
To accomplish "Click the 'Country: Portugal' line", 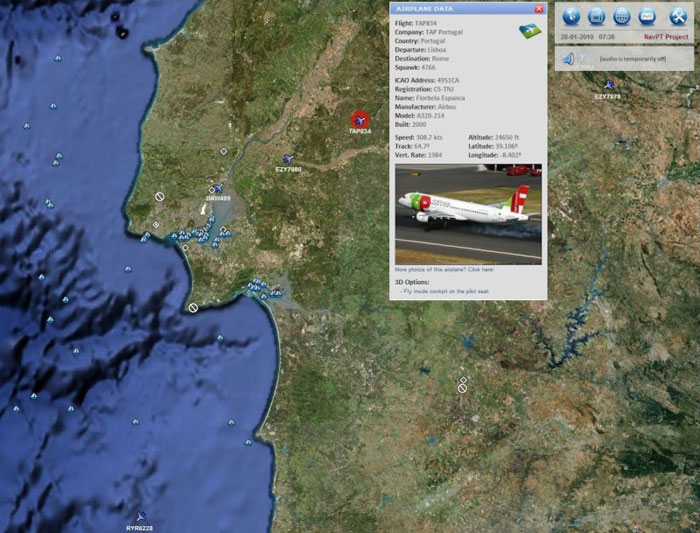I will 420,41.
